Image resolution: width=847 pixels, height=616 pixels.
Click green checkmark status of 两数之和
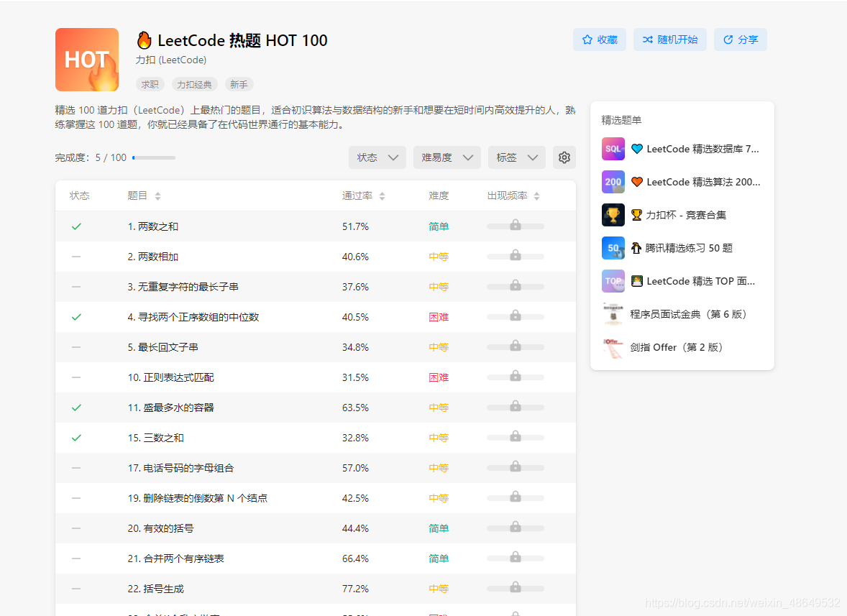(76, 226)
